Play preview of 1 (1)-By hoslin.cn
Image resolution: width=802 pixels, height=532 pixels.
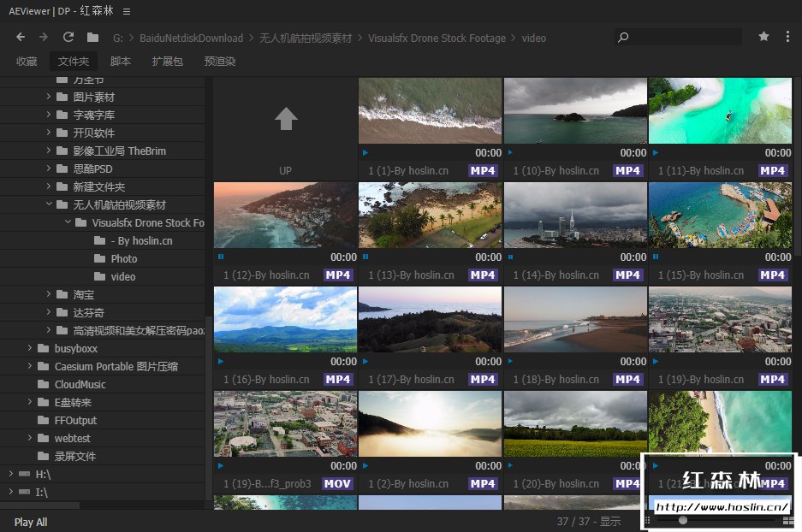[365, 153]
